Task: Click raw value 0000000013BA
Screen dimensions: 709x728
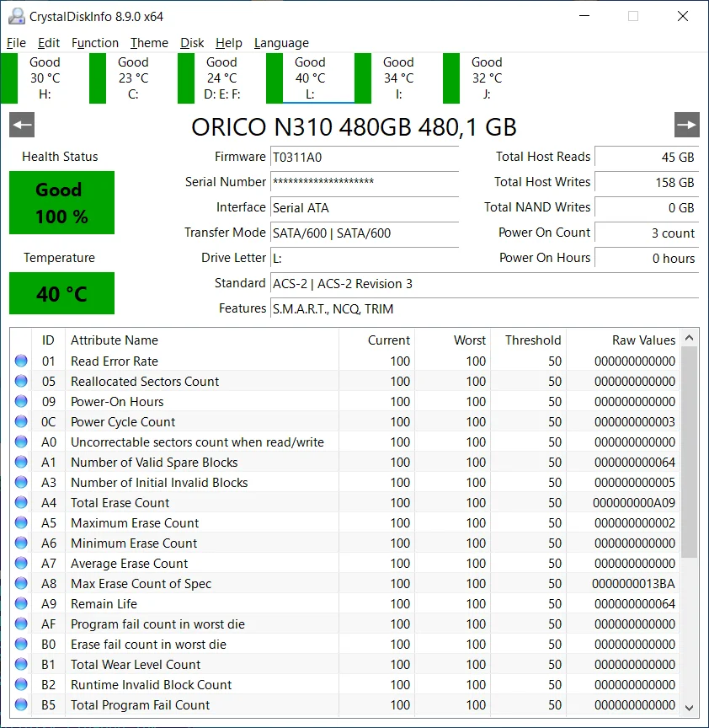Action: click(x=633, y=584)
